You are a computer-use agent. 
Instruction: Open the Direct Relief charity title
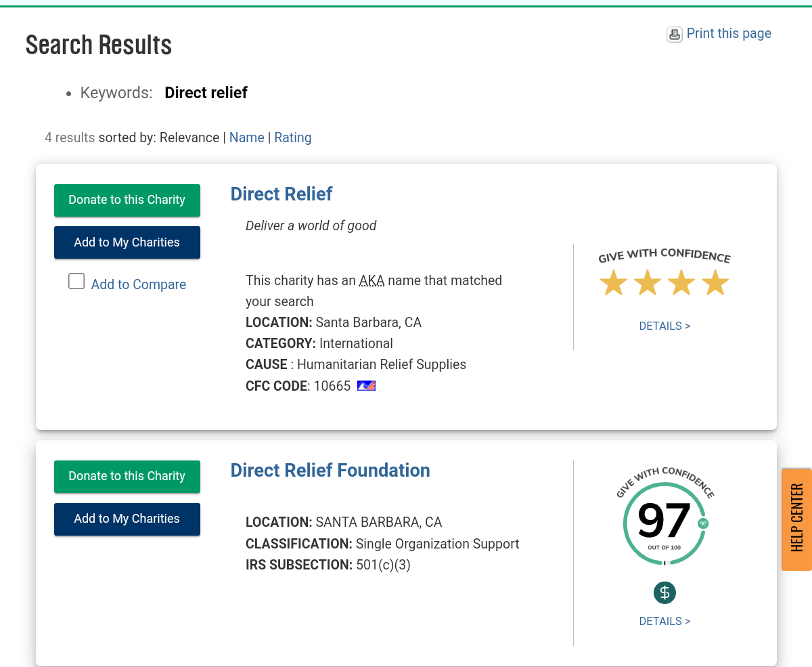pos(281,194)
